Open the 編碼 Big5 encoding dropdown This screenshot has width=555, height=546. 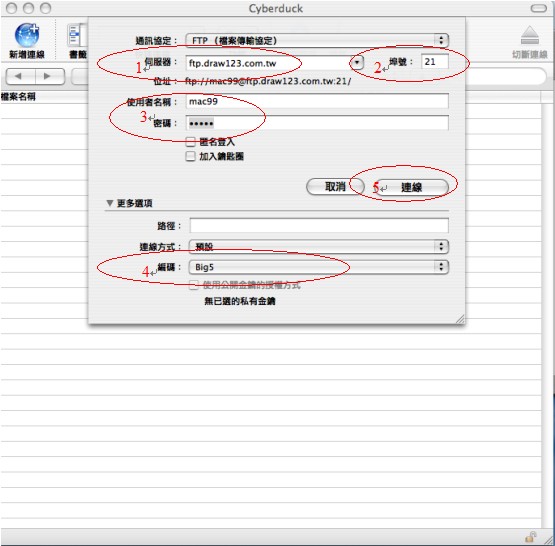point(319,267)
